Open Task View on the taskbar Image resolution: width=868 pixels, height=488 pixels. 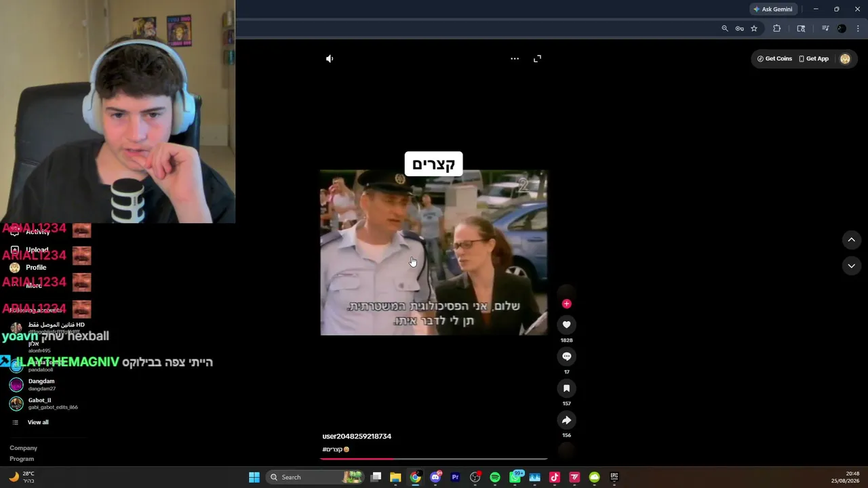pyautogui.click(x=376, y=477)
